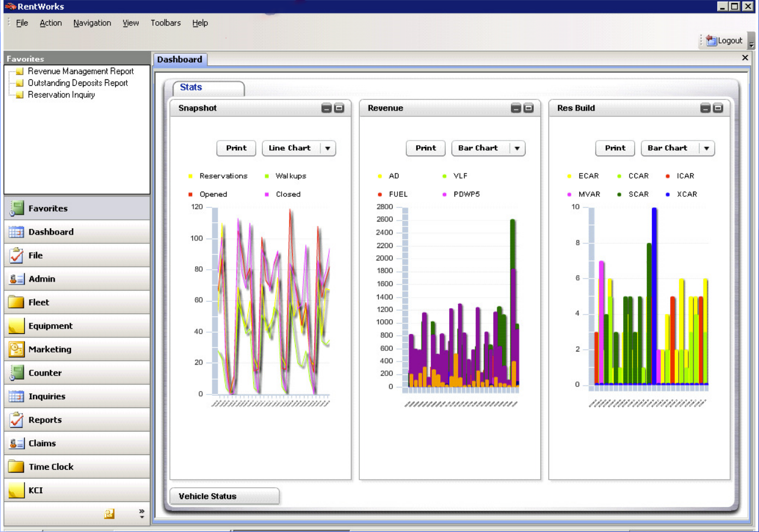Switch to the Stats tab

(191, 87)
